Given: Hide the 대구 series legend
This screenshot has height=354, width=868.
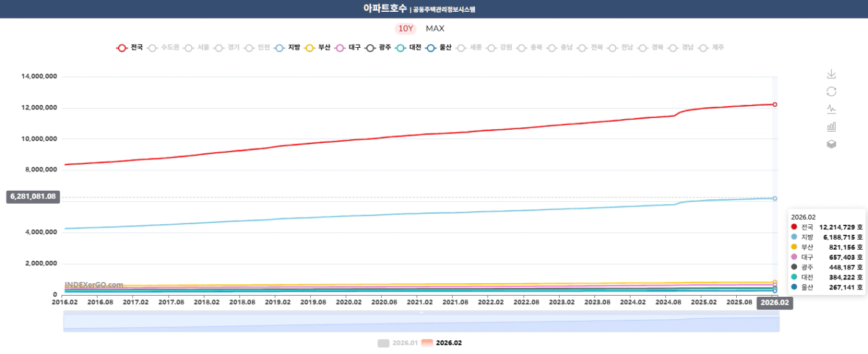Looking at the screenshot, I should coord(348,48).
